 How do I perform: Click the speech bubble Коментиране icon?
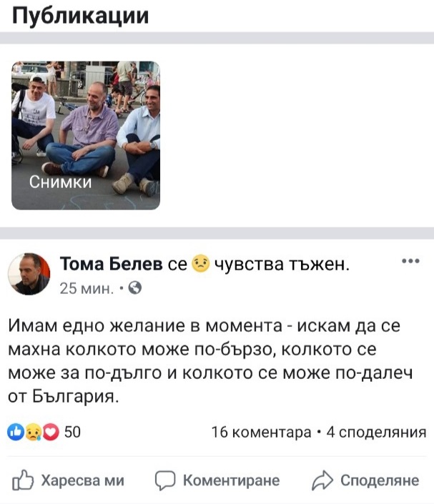165,480
